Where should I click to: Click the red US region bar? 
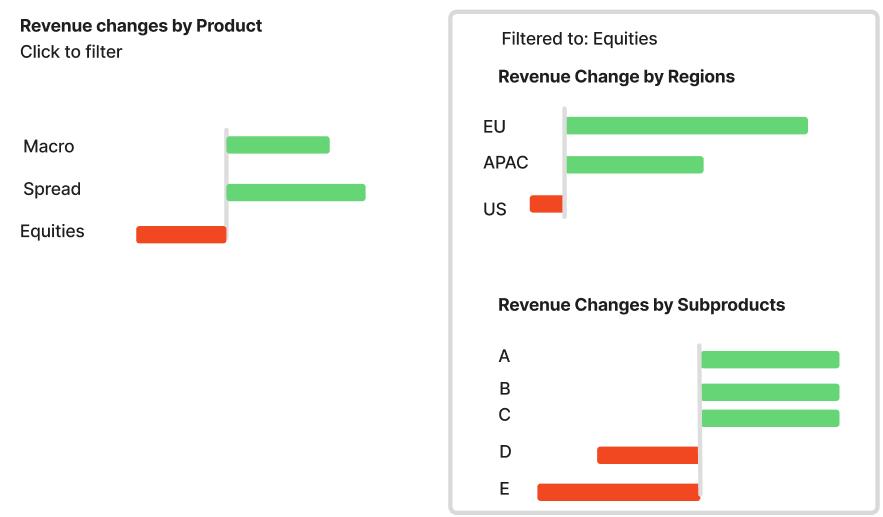(546, 204)
